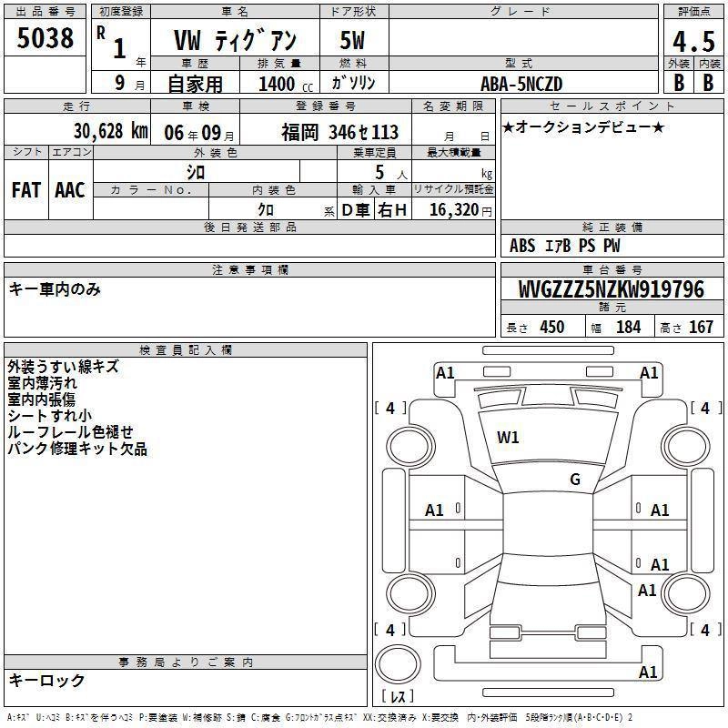Click the model code ABA-5NCZD

pos(521,84)
